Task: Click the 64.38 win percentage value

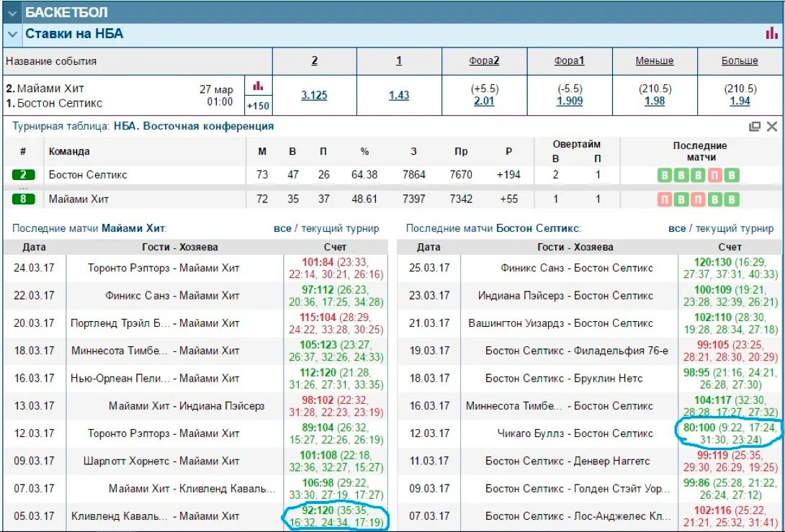Action: pos(364,175)
